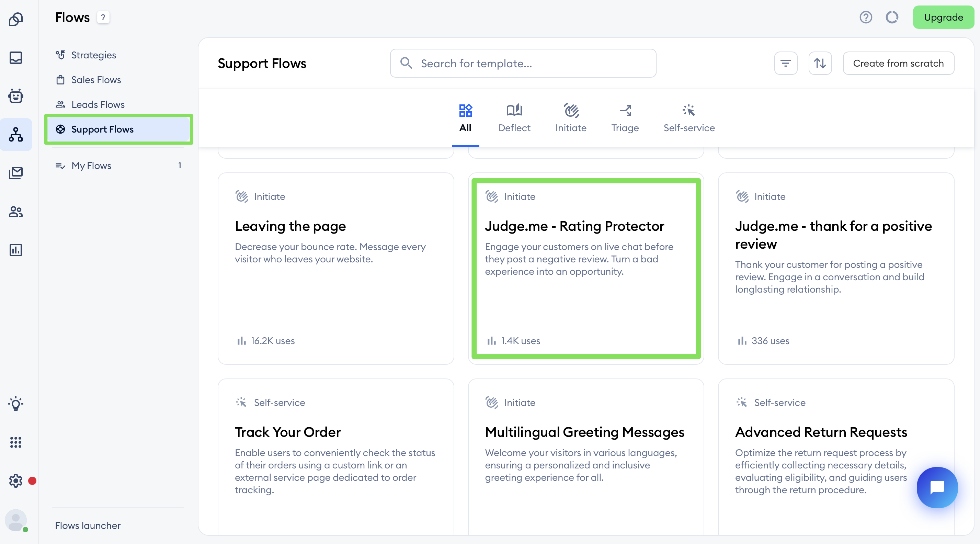Click the Initiate label on Leaving the page
This screenshot has height=544, width=980.
point(269,196)
